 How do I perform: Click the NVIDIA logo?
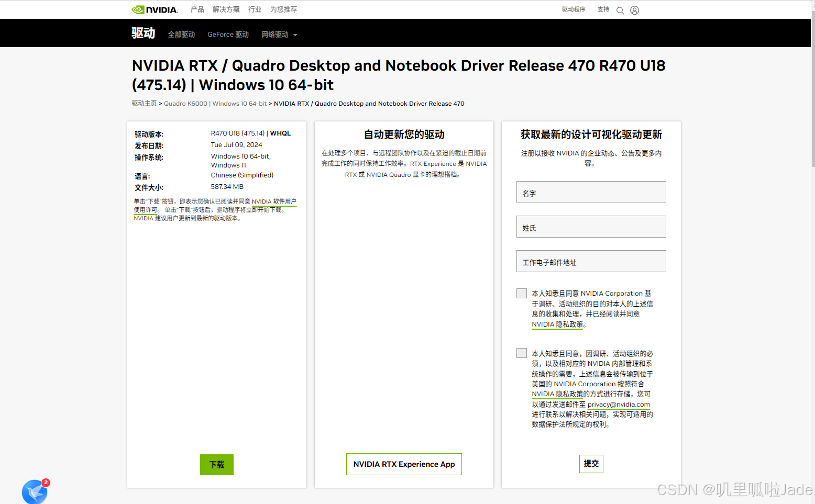pos(155,9)
